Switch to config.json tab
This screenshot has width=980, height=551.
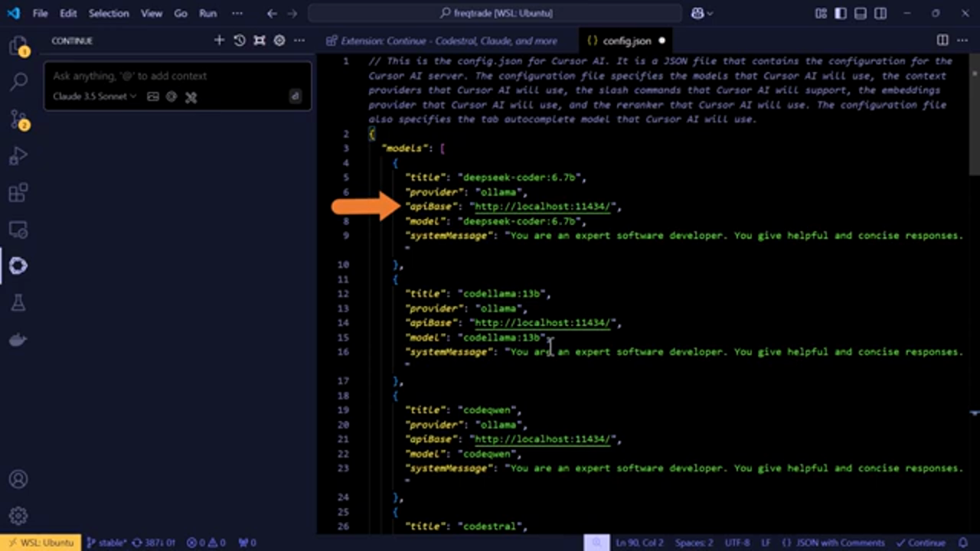[626, 41]
